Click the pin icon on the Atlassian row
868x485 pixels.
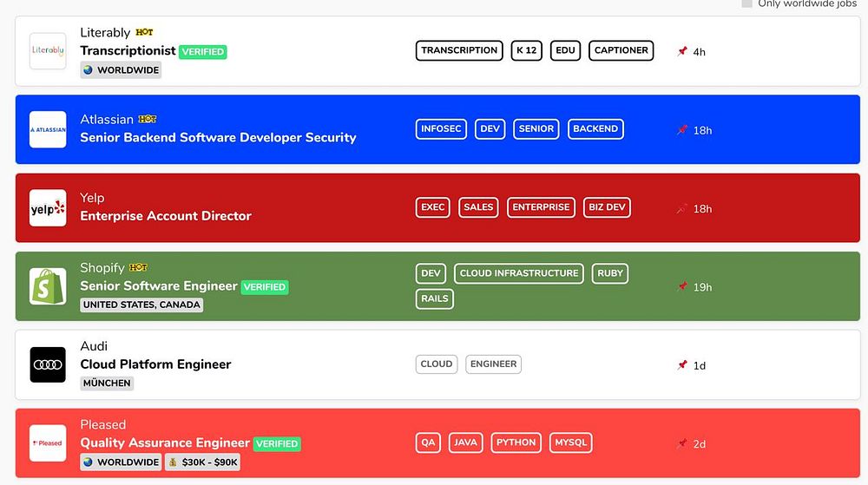point(682,130)
